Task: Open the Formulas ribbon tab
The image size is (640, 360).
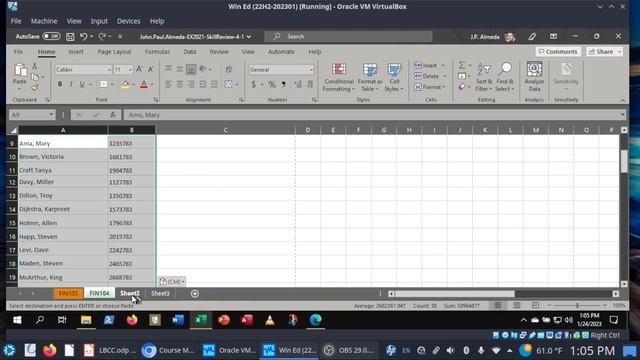Action: 157,52
